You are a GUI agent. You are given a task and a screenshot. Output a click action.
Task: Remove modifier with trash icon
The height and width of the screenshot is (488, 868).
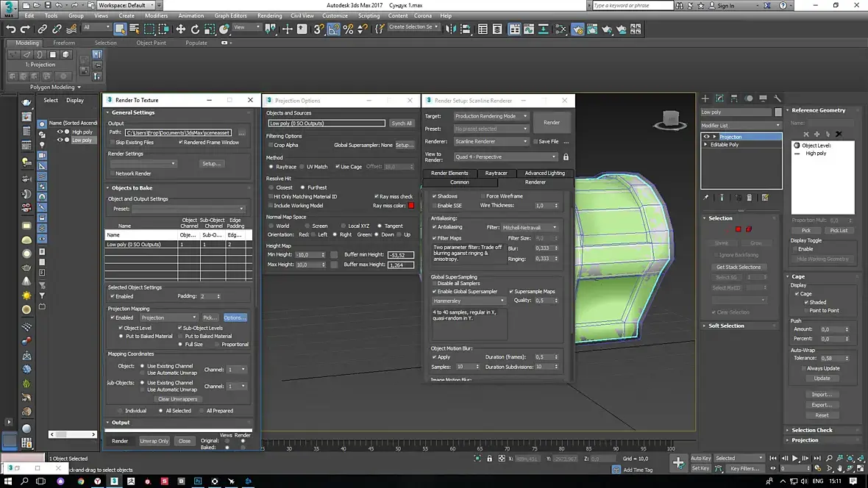click(750, 198)
